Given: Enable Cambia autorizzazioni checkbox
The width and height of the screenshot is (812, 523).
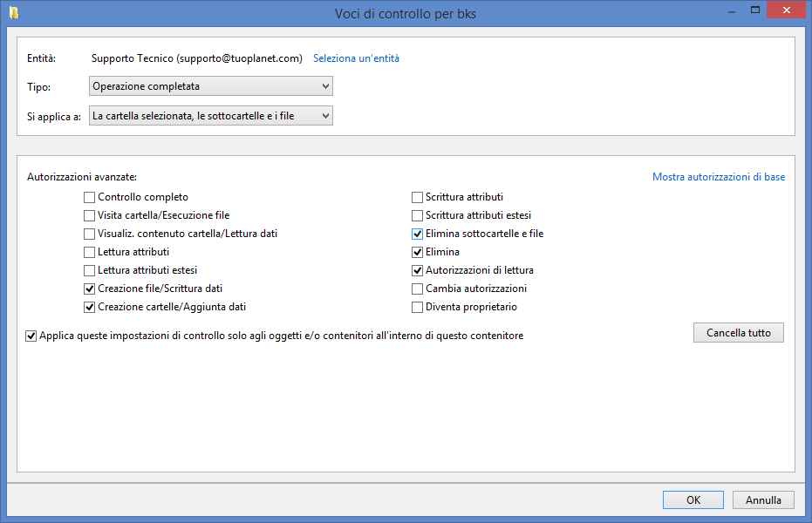Looking at the screenshot, I should click(x=417, y=289).
